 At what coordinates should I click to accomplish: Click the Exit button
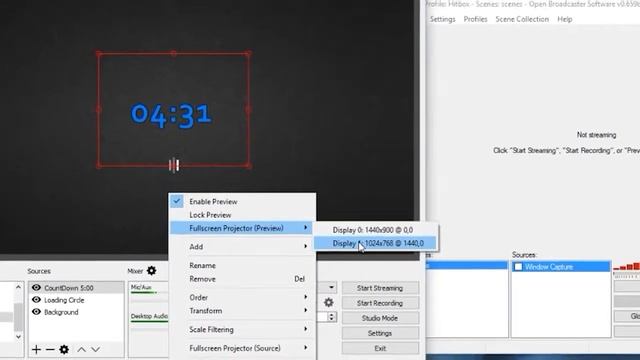380,348
